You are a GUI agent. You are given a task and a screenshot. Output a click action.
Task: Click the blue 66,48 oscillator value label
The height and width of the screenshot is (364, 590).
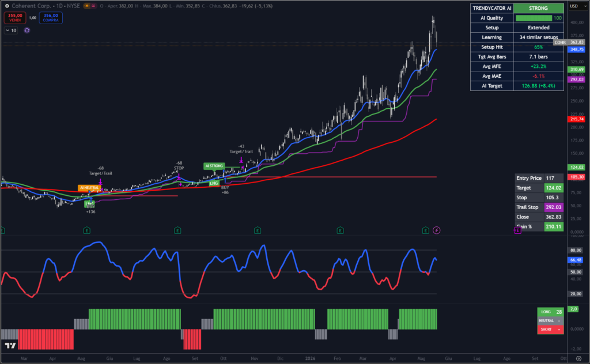[x=576, y=260]
